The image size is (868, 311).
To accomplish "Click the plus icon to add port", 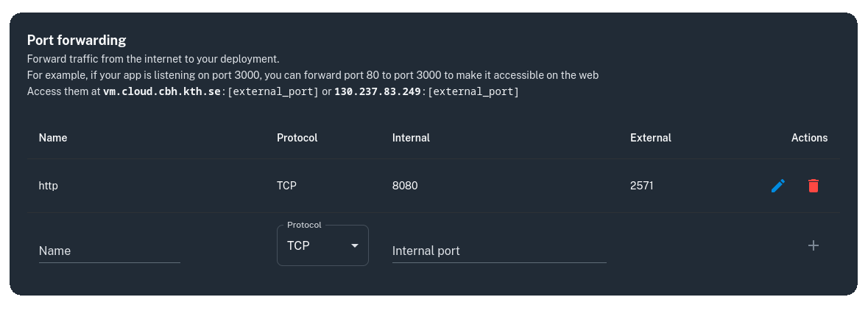I will click(813, 245).
